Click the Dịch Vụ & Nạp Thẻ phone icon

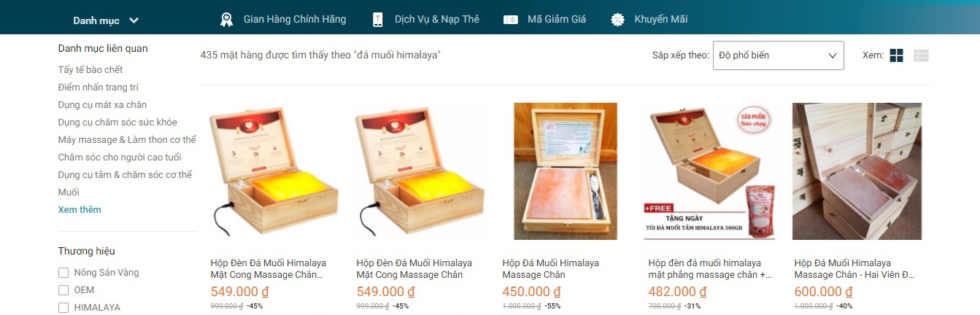pyautogui.click(x=377, y=20)
